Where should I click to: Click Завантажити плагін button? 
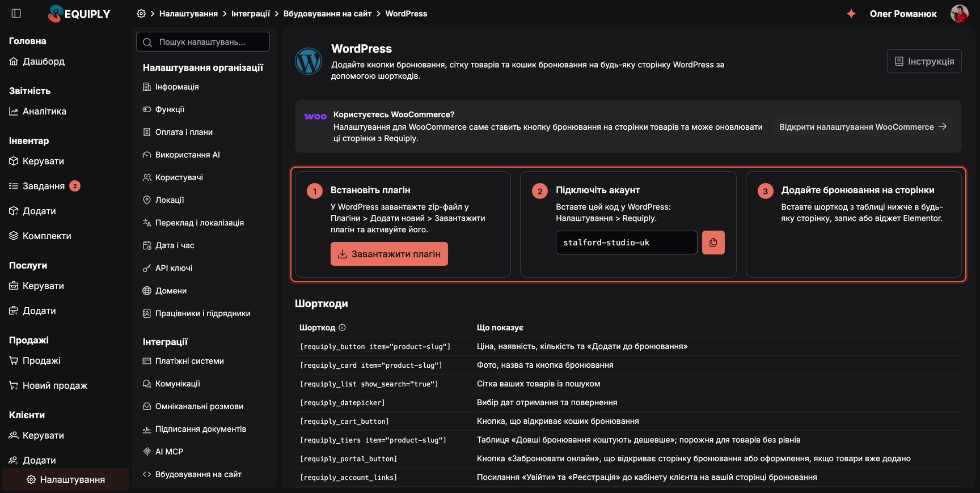pos(389,254)
